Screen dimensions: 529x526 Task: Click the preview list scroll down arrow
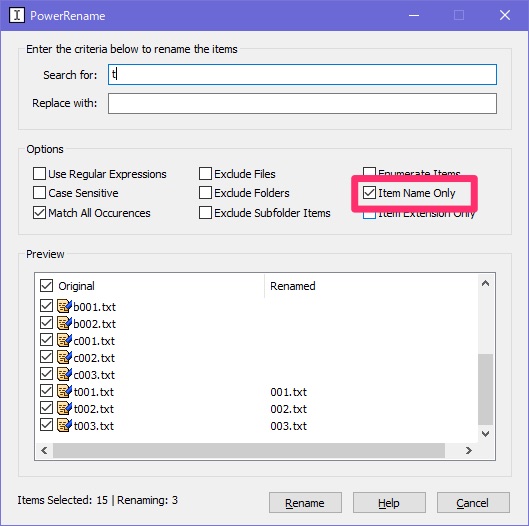485,434
